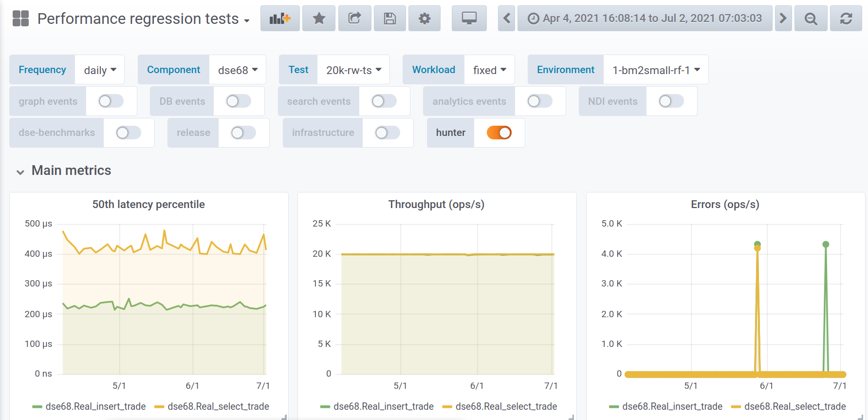Open the dashboard title dropdown
Screen dimensions: 868x420
[144, 19]
